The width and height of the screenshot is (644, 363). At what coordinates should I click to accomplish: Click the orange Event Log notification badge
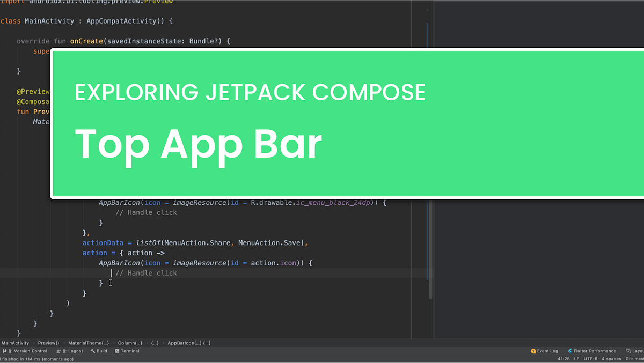[x=533, y=351]
